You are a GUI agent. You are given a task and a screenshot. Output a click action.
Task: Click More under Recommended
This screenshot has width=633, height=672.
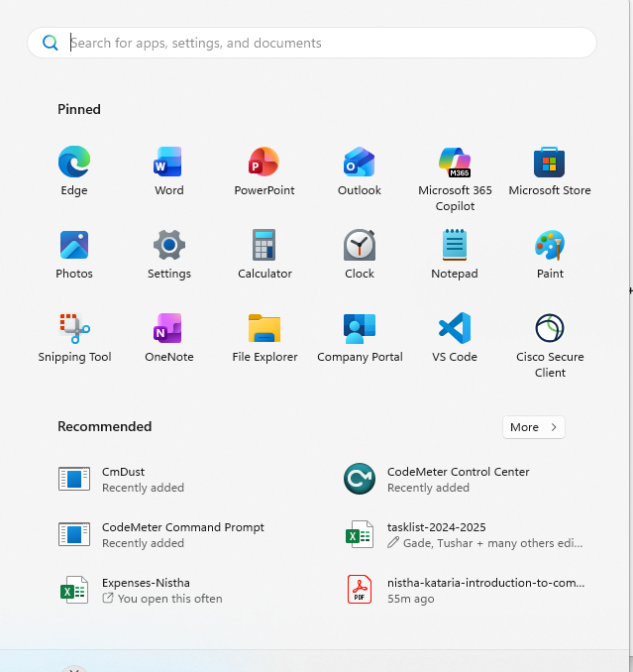pos(534,427)
